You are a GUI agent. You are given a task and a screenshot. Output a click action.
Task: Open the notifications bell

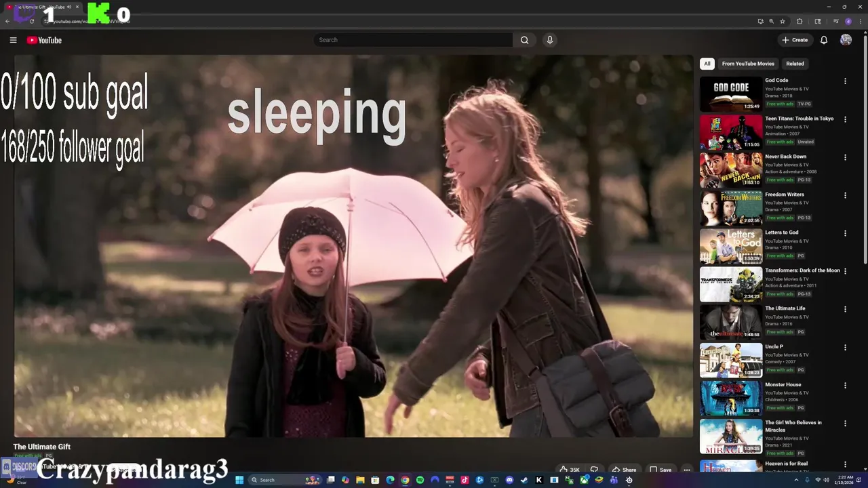point(824,40)
